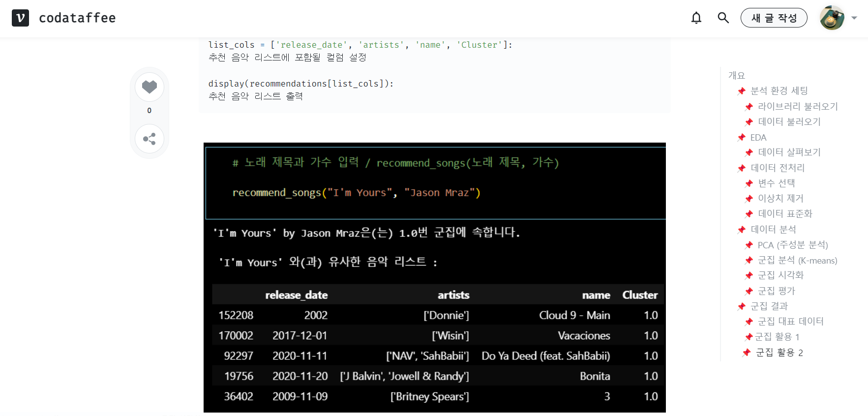Expand the user menu dropdown arrow

click(854, 18)
